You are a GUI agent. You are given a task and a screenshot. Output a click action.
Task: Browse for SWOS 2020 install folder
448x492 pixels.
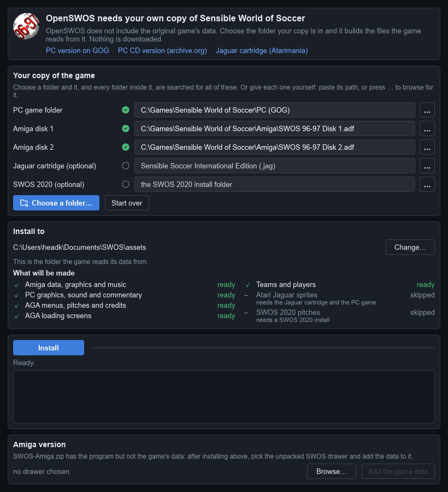click(427, 184)
